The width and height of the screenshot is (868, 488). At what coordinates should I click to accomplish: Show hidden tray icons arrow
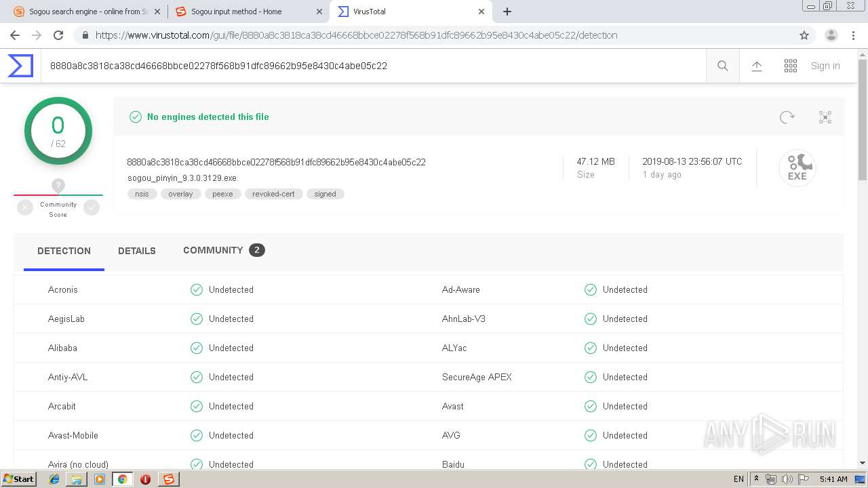[x=757, y=479]
